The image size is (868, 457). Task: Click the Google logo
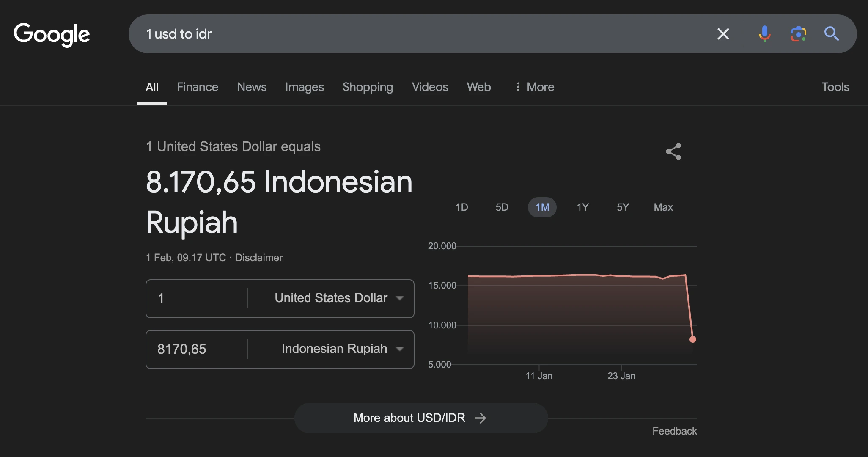click(x=52, y=34)
